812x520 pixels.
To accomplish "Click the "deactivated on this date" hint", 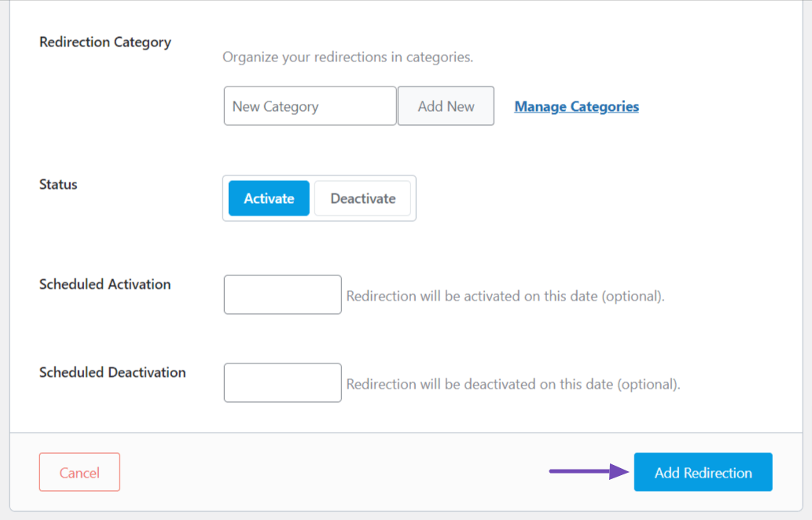I will (x=513, y=385).
